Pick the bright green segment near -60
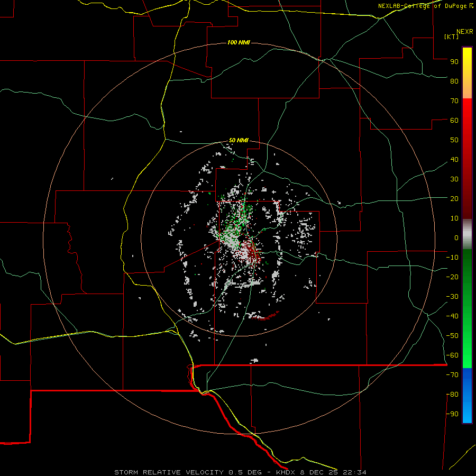This screenshot has height=476, width=476. tap(467, 355)
